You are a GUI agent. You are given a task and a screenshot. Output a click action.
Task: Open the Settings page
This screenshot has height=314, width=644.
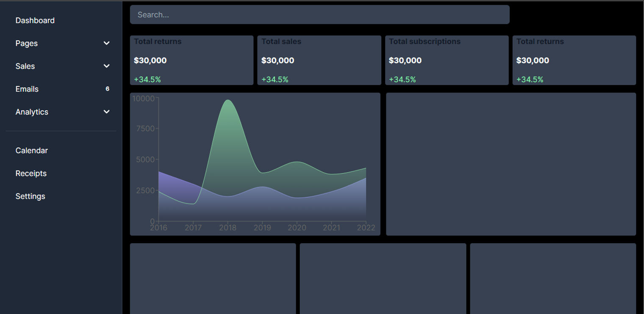[30, 196]
